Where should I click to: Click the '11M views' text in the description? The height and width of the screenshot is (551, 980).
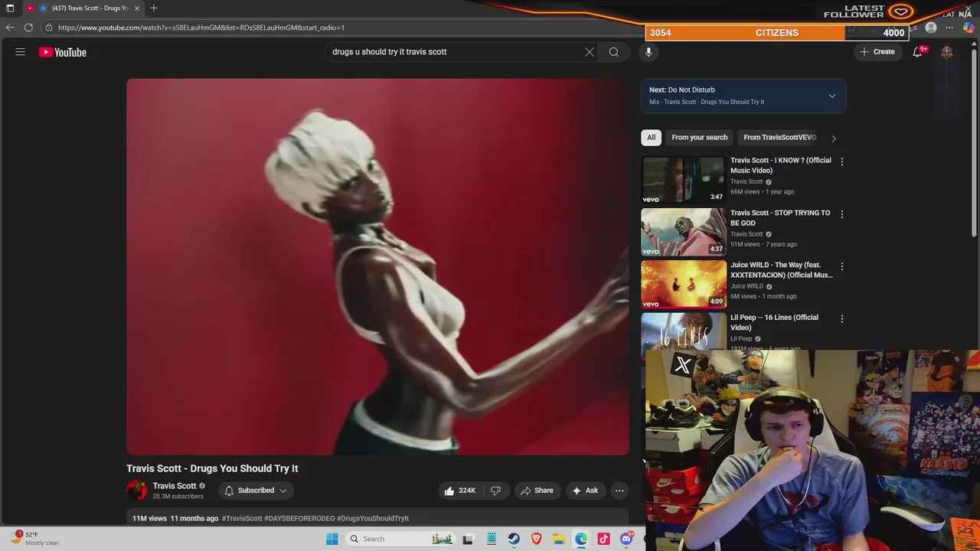149,518
